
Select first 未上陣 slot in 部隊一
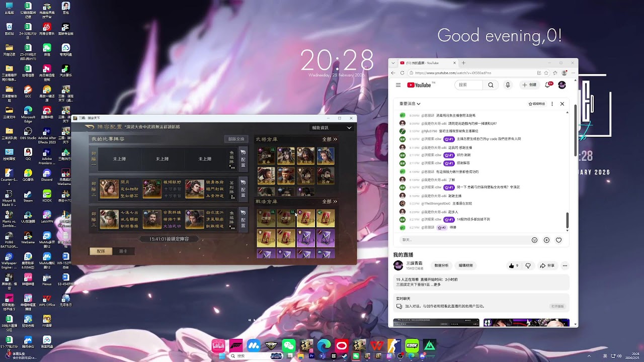tap(119, 159)
